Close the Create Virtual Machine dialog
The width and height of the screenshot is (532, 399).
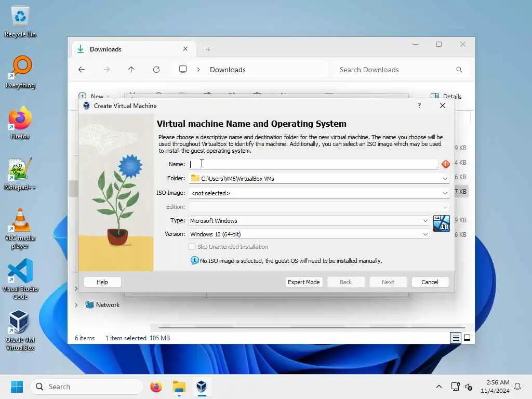click(443, 105)
